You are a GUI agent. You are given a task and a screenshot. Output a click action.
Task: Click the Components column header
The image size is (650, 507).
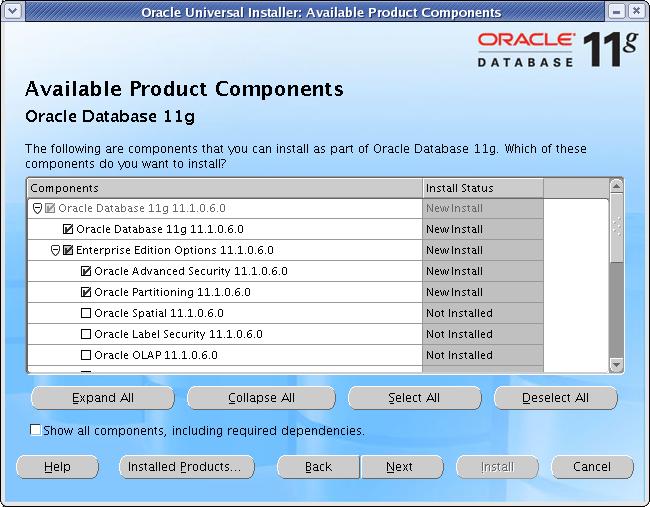tap(225, 188)
